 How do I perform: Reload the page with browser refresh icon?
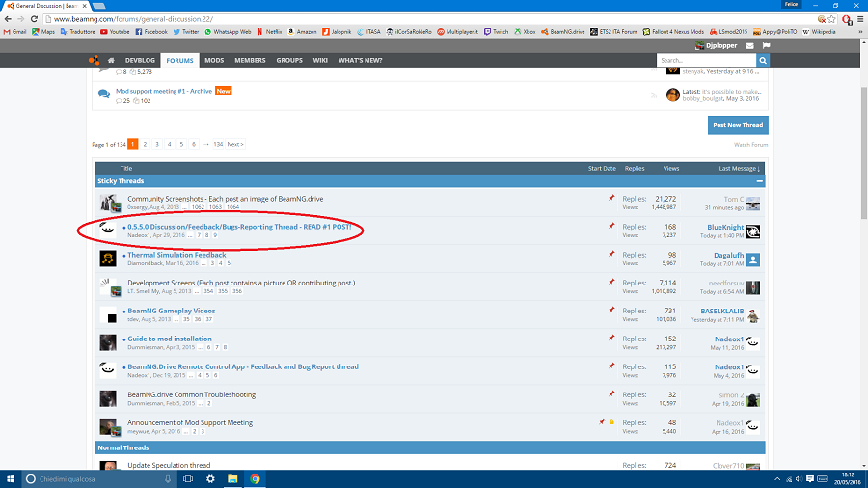[35, 19]
